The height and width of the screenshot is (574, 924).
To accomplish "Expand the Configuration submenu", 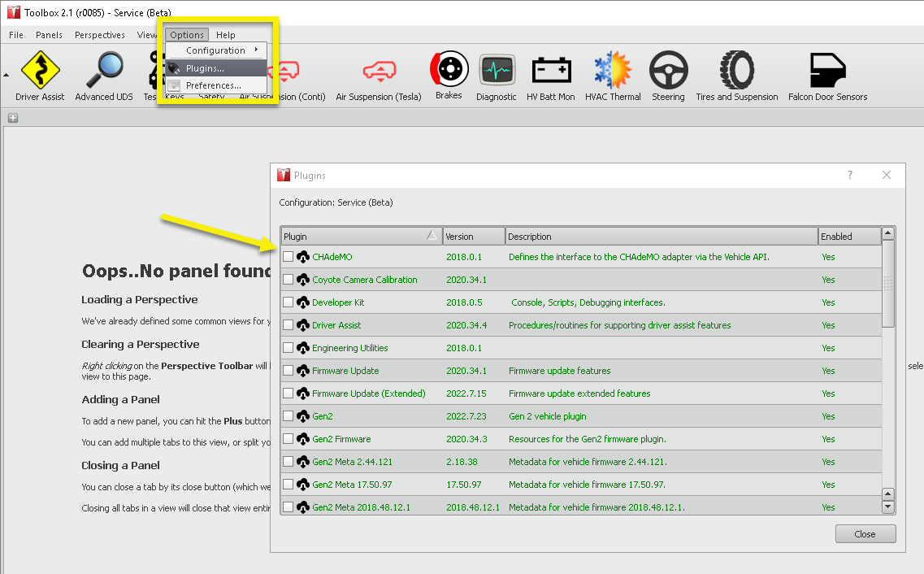I will (216, 50).
